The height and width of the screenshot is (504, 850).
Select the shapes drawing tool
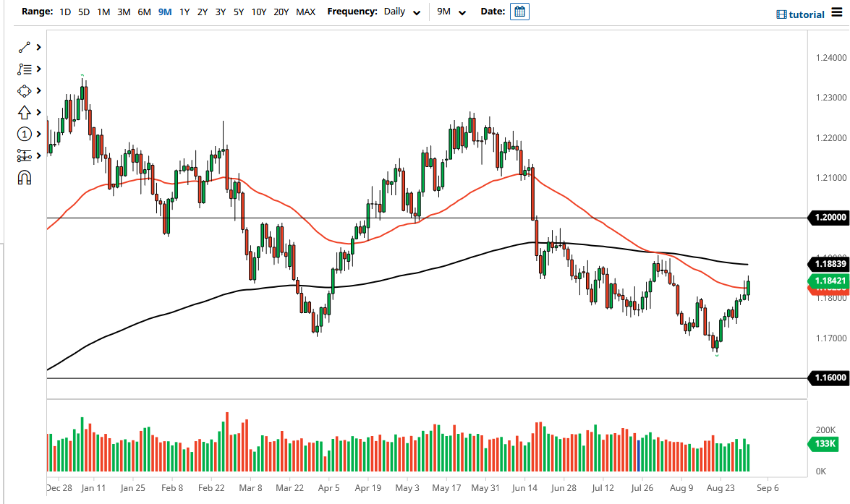(25, 91)
